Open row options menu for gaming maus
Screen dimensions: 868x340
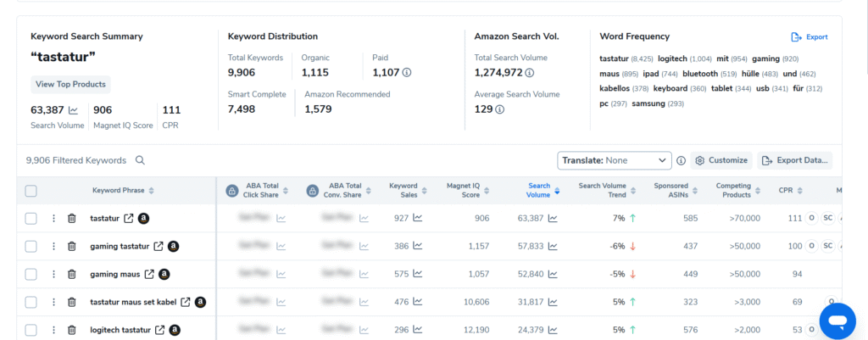click(53, 274)
